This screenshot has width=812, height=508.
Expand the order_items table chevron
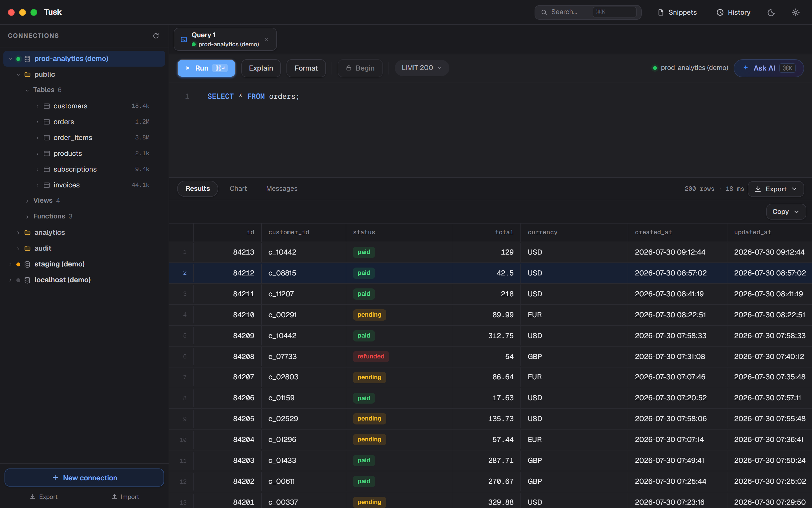(37, 138)
